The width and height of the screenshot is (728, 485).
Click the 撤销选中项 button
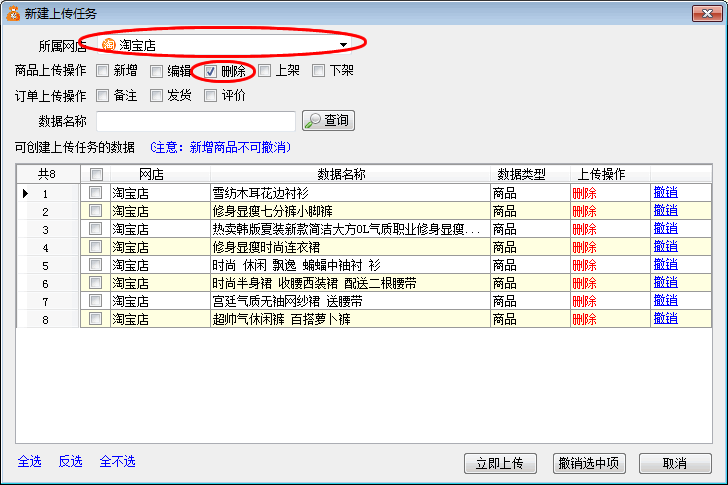coord(589,463)
